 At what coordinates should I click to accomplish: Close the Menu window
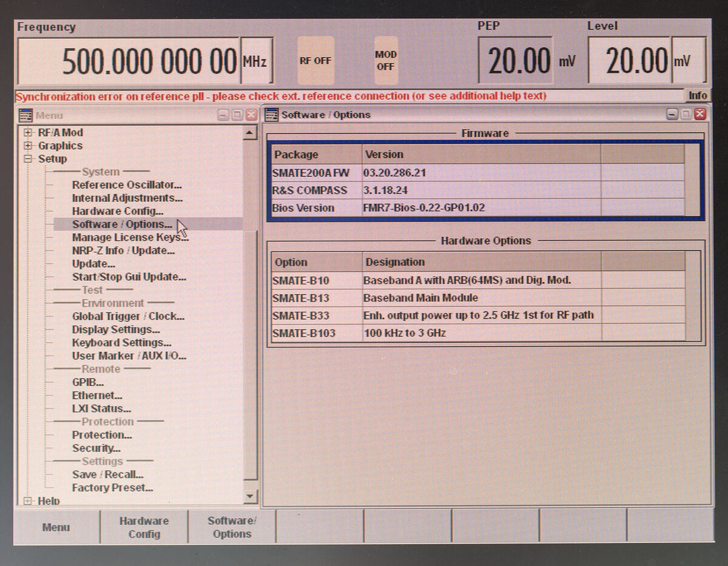point(251,115)
